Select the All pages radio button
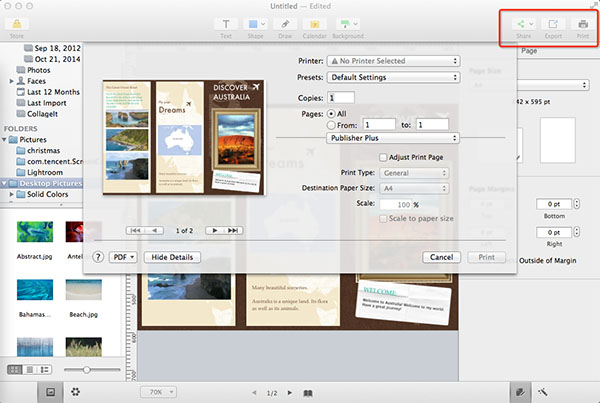Viewport: 600px width, 403px height. point(332,116)
